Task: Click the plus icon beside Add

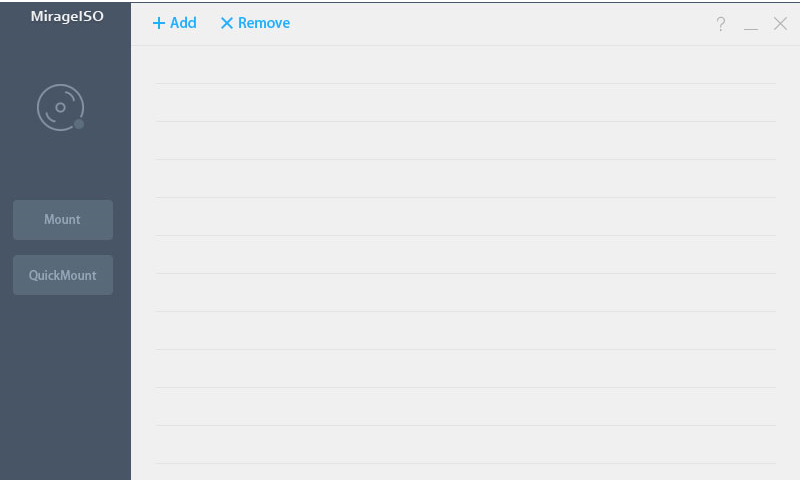Action: click(x=159, y=23)
